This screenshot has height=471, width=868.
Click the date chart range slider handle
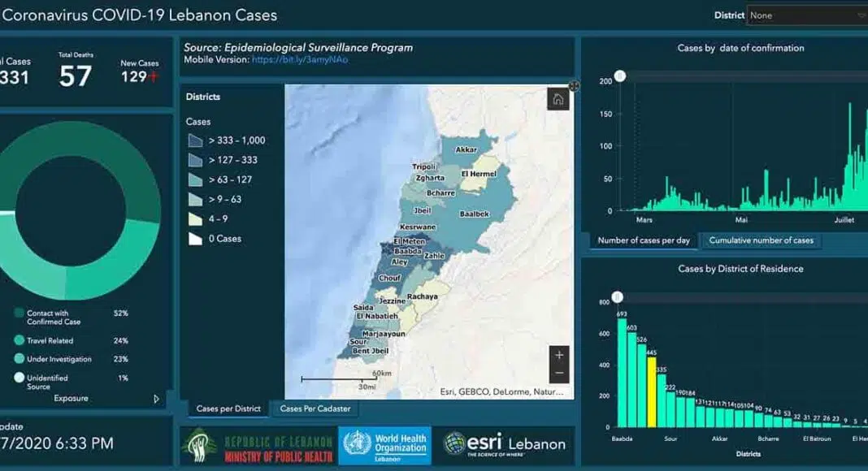(x=619, y=76)
